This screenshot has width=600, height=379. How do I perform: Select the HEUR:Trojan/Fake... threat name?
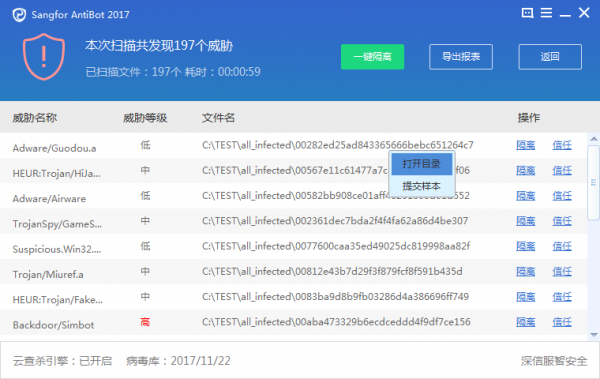point(58,300)
